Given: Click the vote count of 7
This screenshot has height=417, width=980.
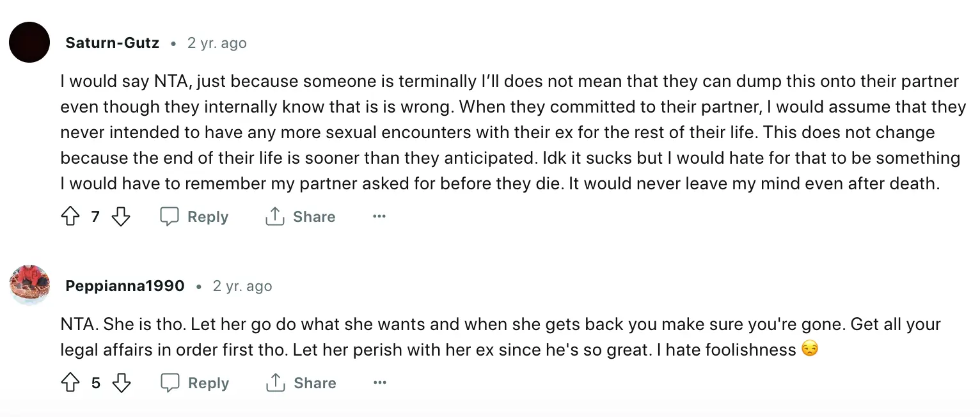Looking at the screenshot, I should (x=95, y=217).
